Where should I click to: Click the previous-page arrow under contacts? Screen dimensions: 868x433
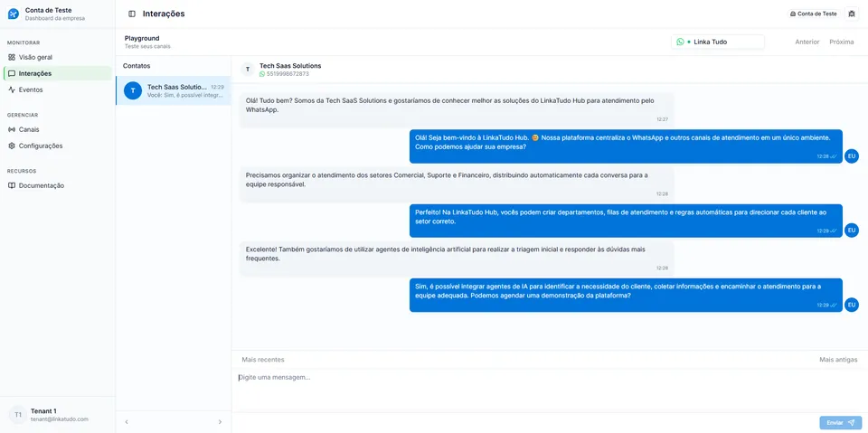tap(127, 422)
